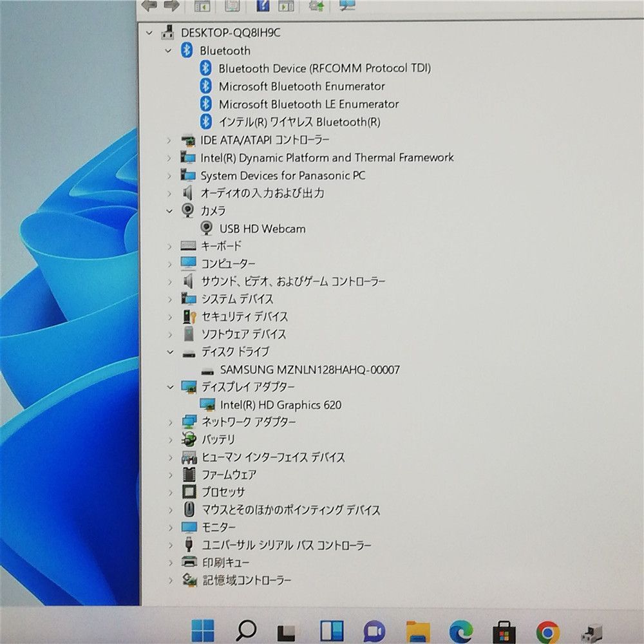
Task: Select Bluetooth Device (RFCOMM Protocol TDI)
Action: [x=325, y=68]
